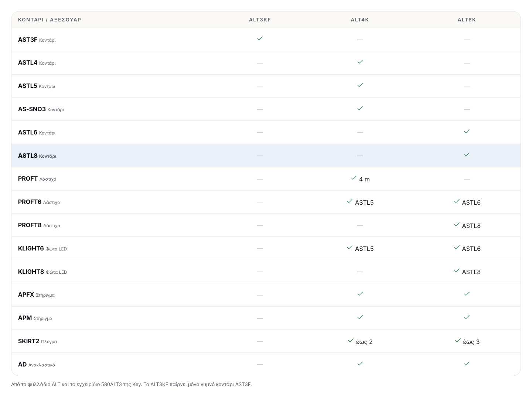Click the SKIRT2 Πλέγμα row label
The width and height of the screenshot is (532, 399).
click(38, 341)
